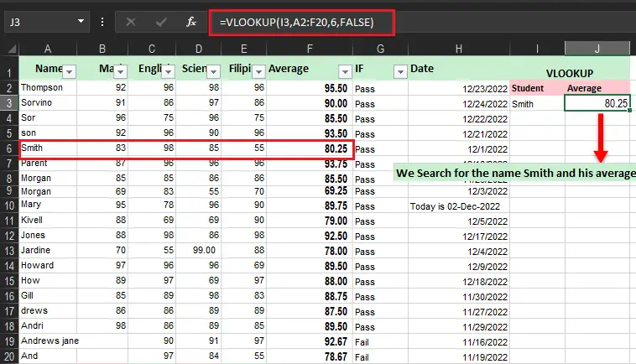
Task: Select column C header
Action: tap(152, 49)
